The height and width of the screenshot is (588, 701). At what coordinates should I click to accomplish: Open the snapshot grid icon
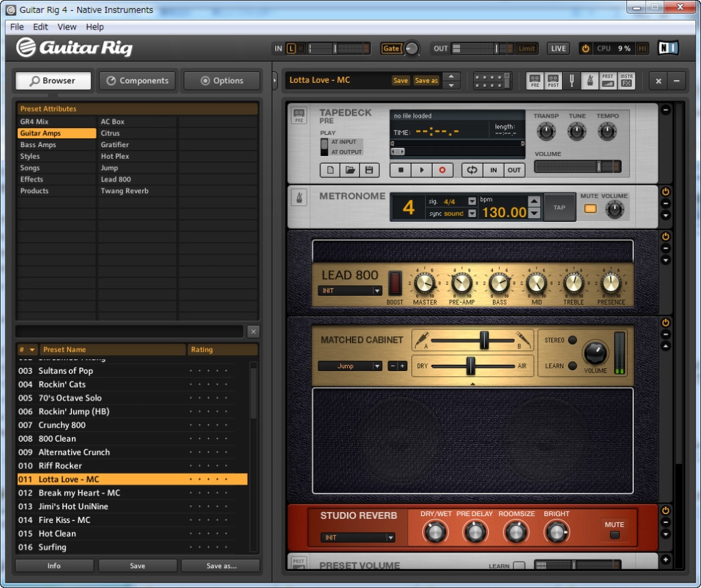492,81
